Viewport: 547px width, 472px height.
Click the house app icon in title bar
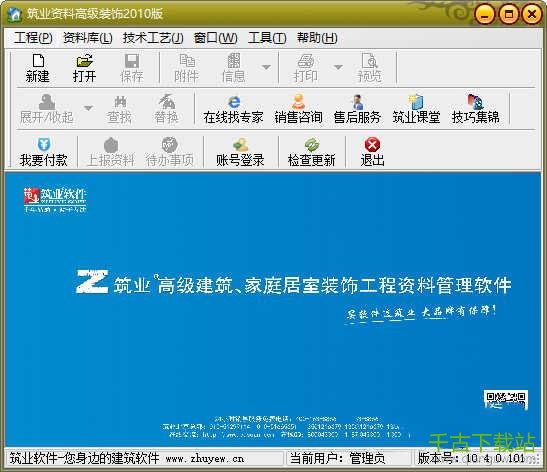14,14
